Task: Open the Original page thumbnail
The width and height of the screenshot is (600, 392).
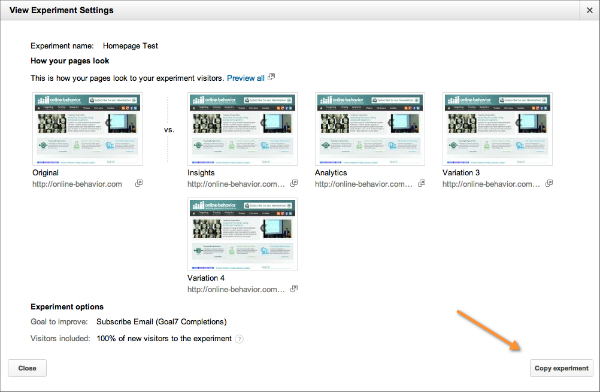Action: click(88, 129)
